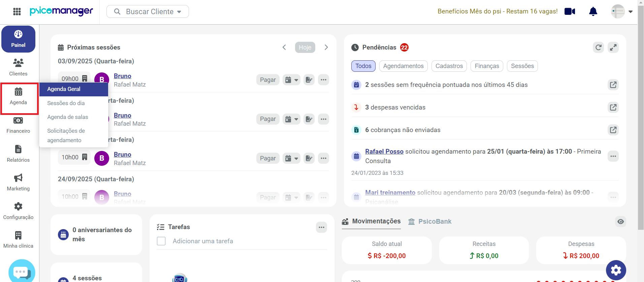Open more options for second Bruno session
The width and height of the screenshot is (644, 282).
click(x=323, y=119)
